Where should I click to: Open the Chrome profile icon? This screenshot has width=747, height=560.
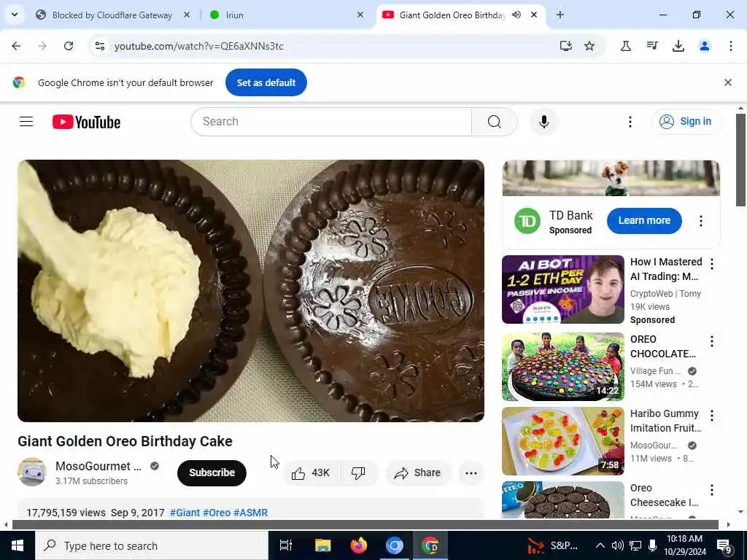[704, 46]
